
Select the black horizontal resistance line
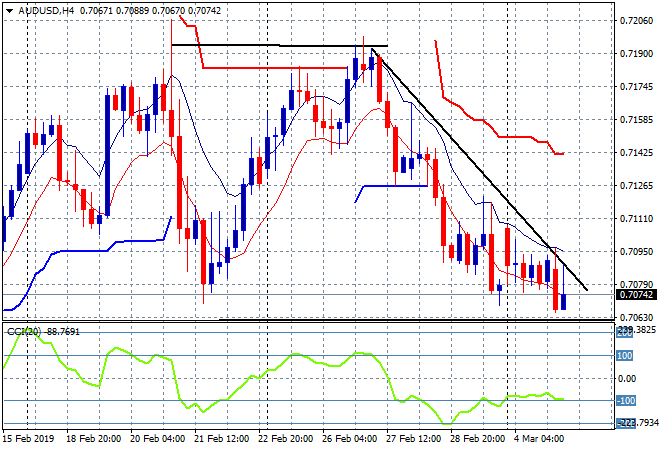279,45
